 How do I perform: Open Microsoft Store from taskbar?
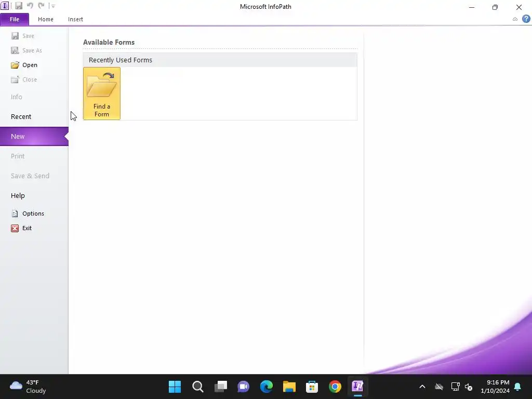tap(312, 387)
